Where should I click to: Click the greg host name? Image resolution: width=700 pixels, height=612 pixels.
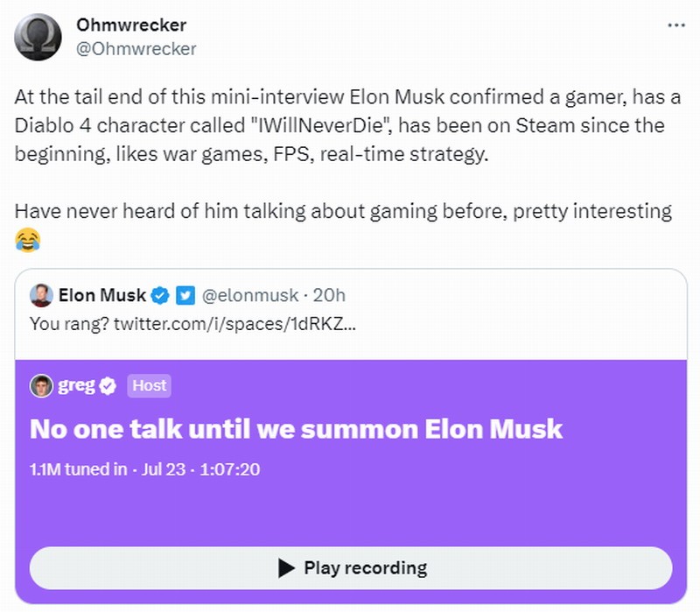point(77,385)
